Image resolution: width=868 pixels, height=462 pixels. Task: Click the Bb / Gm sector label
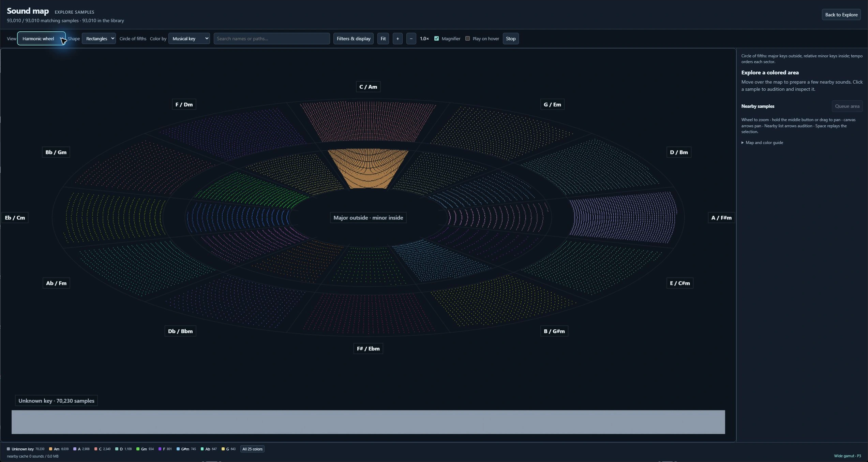pyautogui.click(x=56, y=152)
